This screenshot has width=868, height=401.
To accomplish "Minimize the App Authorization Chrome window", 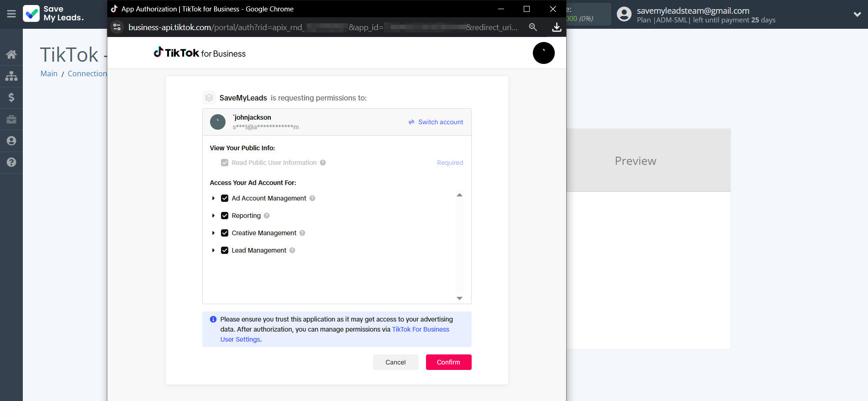I will pos(501,9).
